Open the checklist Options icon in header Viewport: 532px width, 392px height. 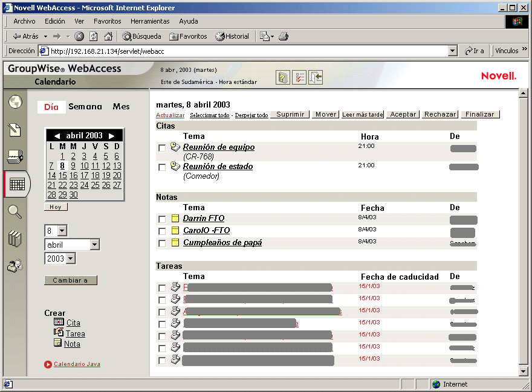point(299,77)
